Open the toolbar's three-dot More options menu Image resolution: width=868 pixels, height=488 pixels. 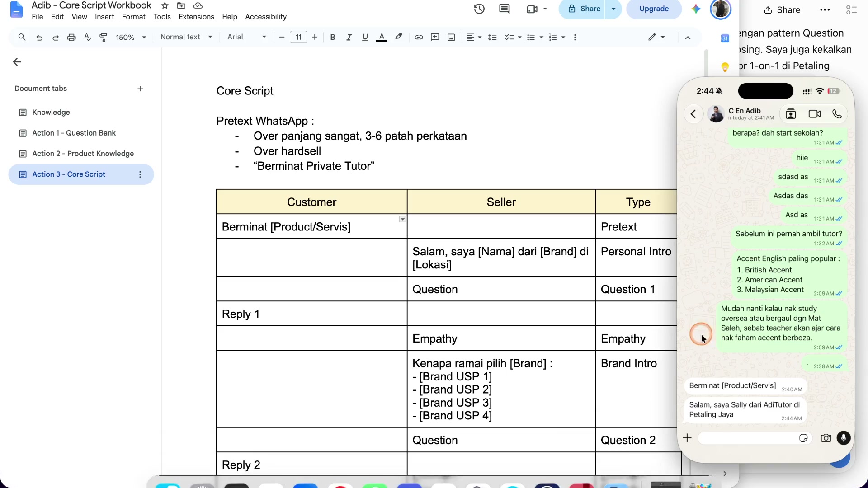(x=575, y=38)
